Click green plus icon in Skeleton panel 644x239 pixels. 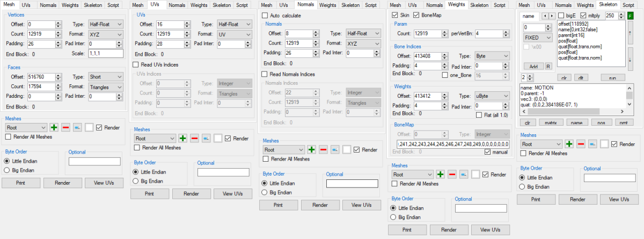[569, 144]
